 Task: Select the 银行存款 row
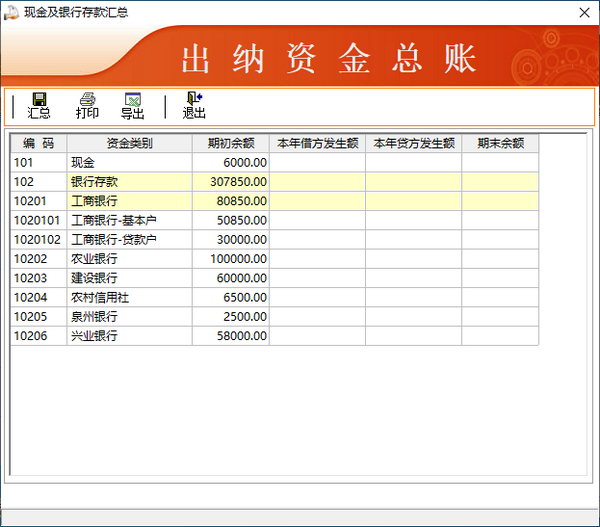(x=130, y=182)
